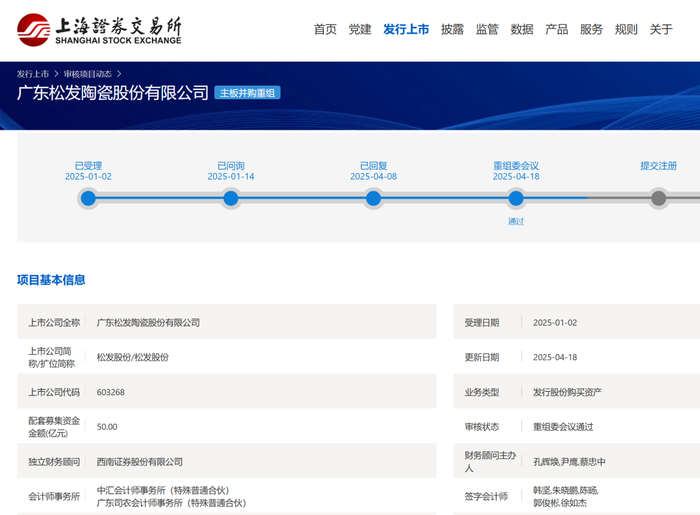Click the 审核项目动态 breadcrumb link
700x515 pixels.
click(x=88, y=74)
